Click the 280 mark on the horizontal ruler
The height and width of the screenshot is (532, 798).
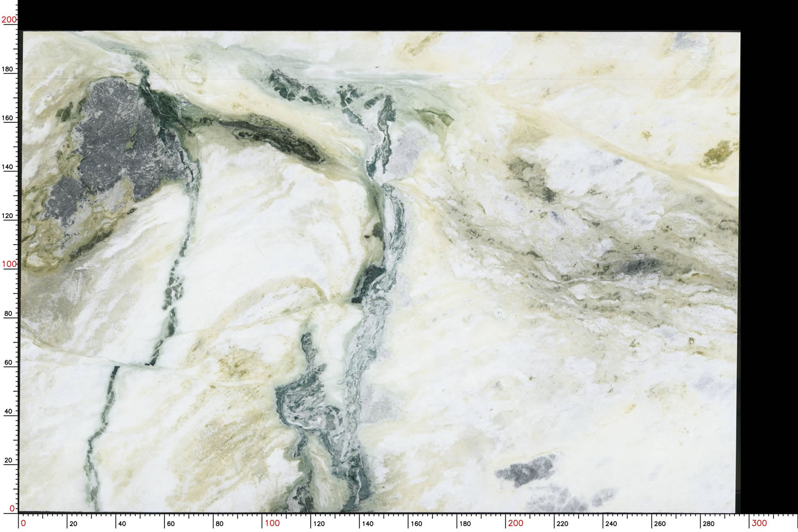708,523
